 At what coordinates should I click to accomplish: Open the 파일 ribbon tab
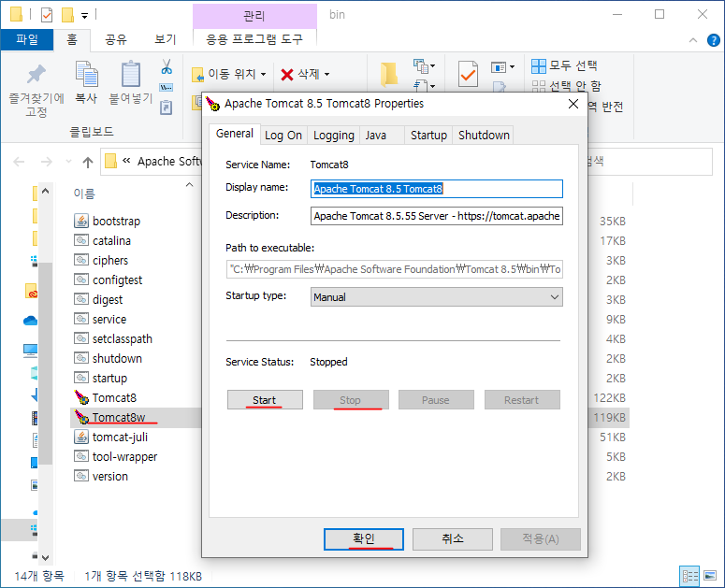(x=27, y=39)
